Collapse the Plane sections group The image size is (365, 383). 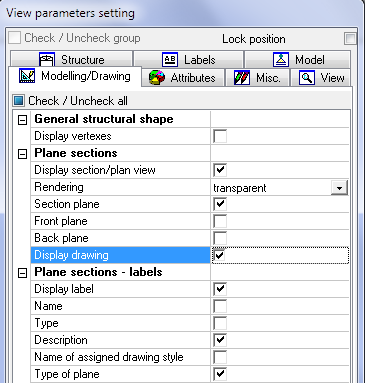[22, 154]
